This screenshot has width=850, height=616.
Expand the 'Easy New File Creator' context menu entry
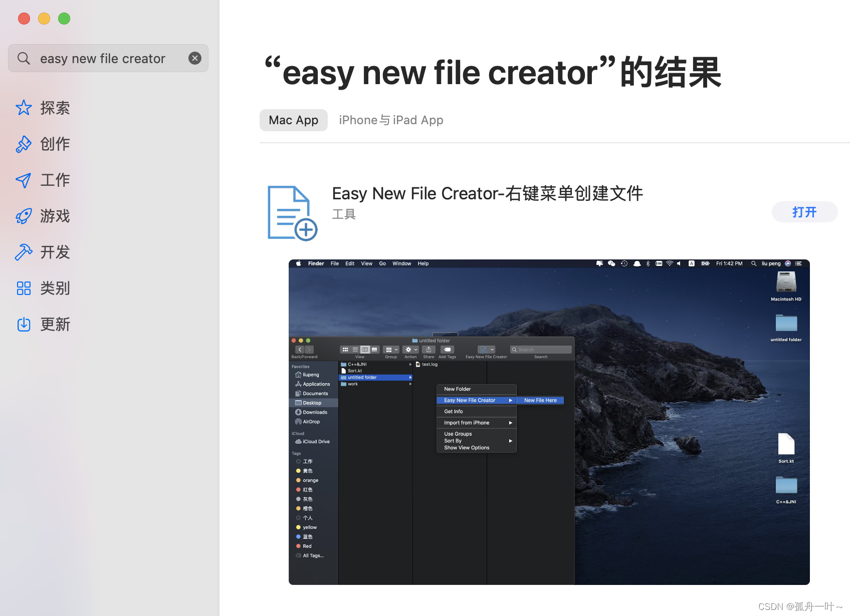point(476,400)
